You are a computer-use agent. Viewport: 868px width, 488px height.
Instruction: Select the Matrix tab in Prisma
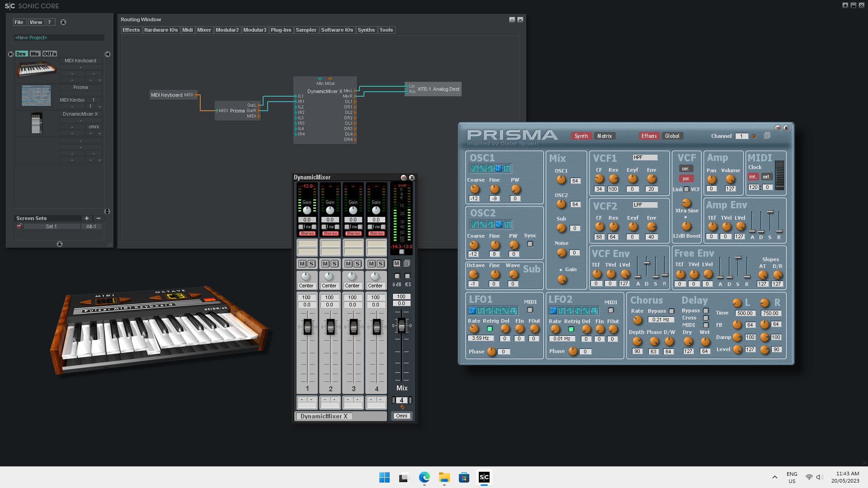[604, 135]
